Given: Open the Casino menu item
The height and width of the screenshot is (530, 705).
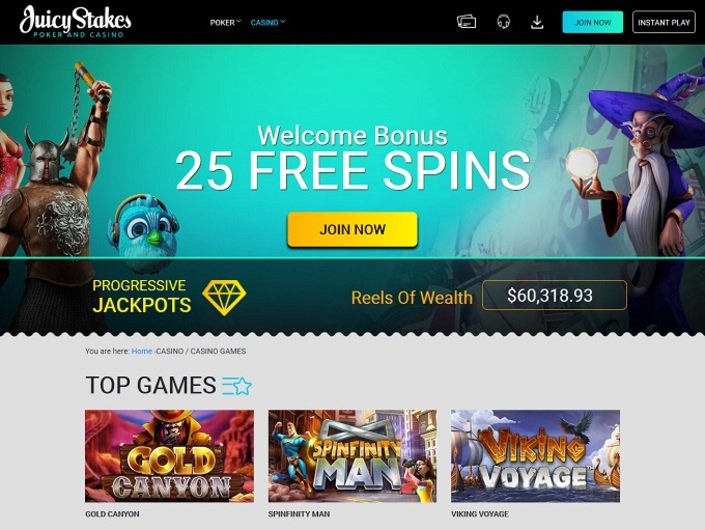Looking at the screenshot, I should [x=264, y=22].
